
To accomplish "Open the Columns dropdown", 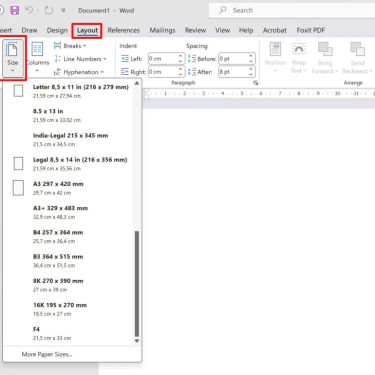I will pyautogui.click(x=37, y=58).
